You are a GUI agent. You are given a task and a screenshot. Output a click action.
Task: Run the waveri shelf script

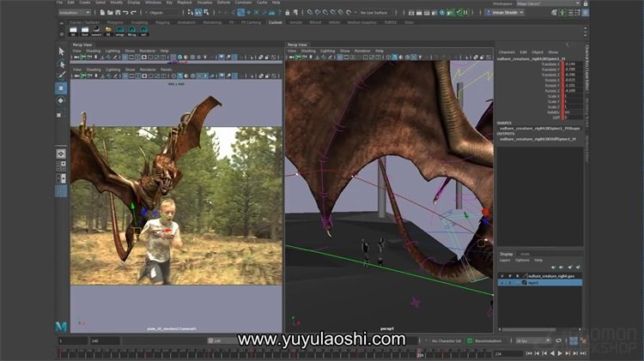click(x=96, y=31)
